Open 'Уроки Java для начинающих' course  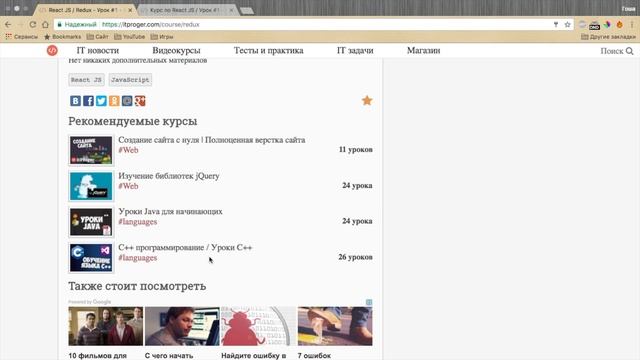[x=170, y=211]
